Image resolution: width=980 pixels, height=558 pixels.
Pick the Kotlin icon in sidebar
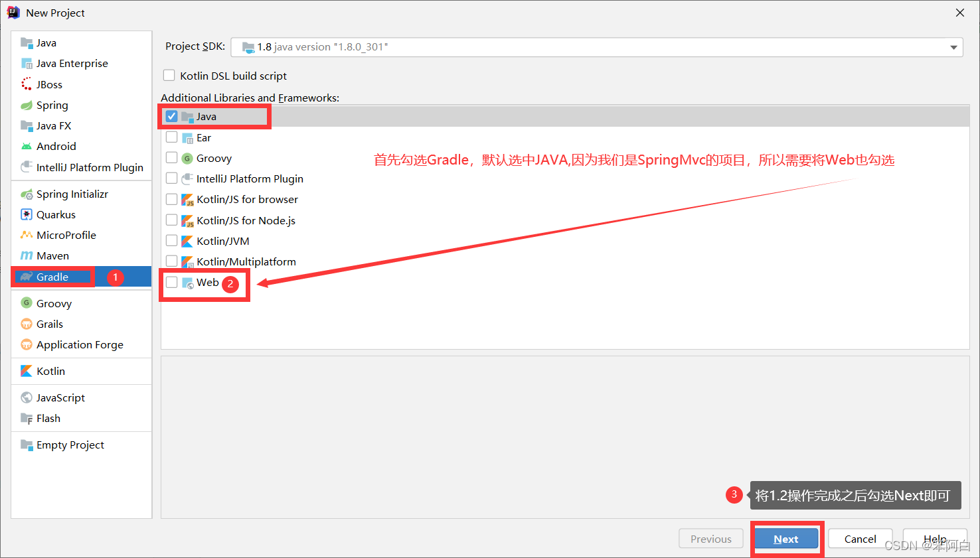[x=27, y=371]
